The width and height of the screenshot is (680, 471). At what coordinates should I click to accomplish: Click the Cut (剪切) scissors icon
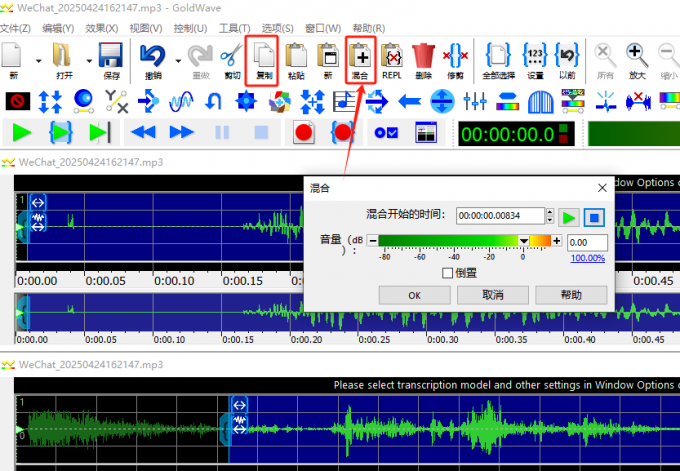click(232, 56)
